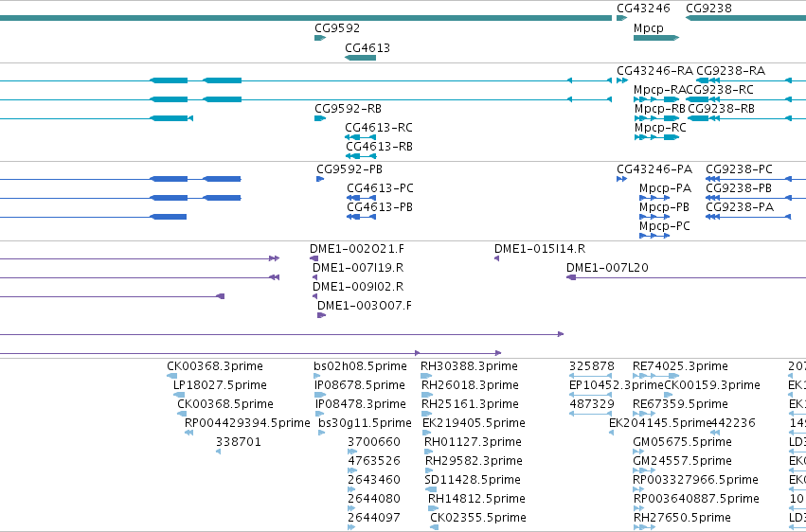The height and width of the screenshot is (532, 806).
Task: Select protein Mpcp-PA
Action: click(x=665, y=188)
